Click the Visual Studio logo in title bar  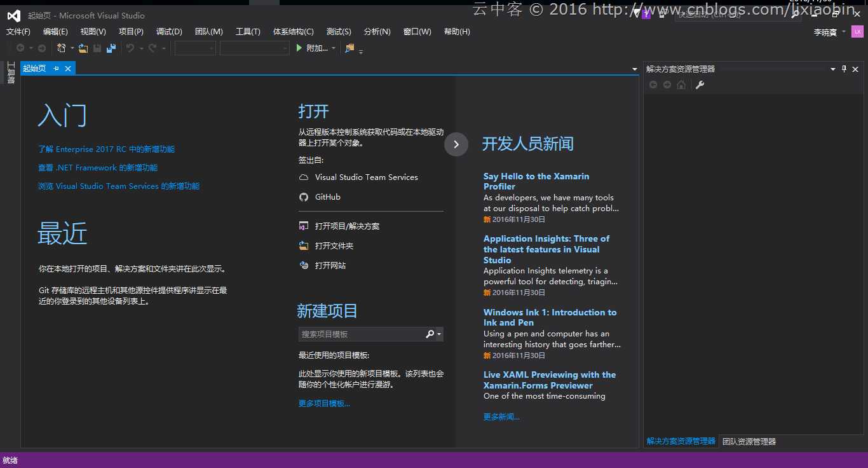(x=14, y=15)
